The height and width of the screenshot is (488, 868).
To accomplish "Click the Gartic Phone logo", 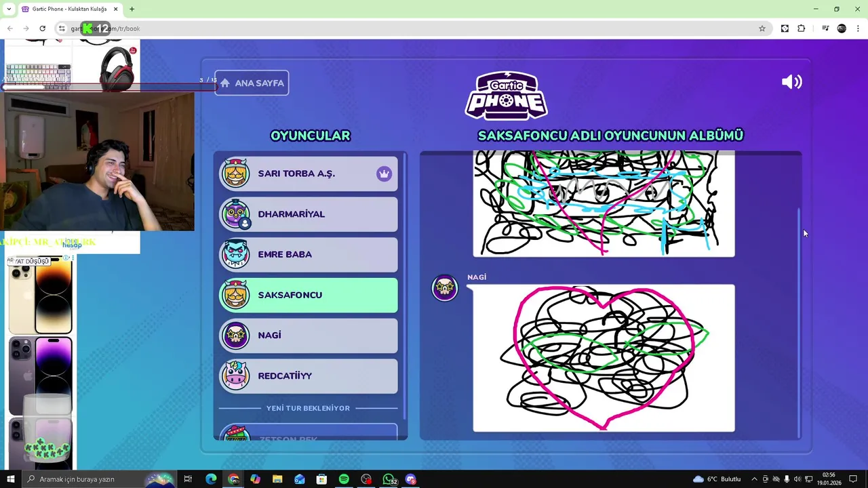I will (506, 96).
